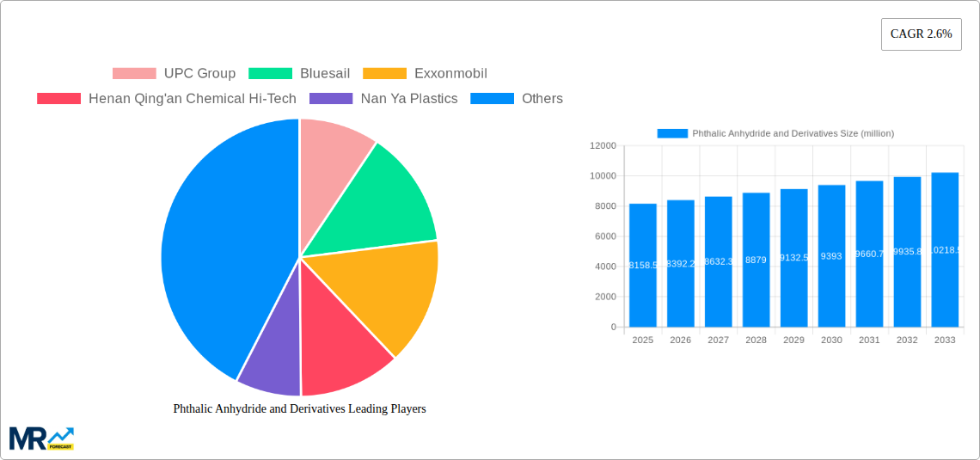Click the 2028 bar labeled 8879

click(x=756, y=260)
